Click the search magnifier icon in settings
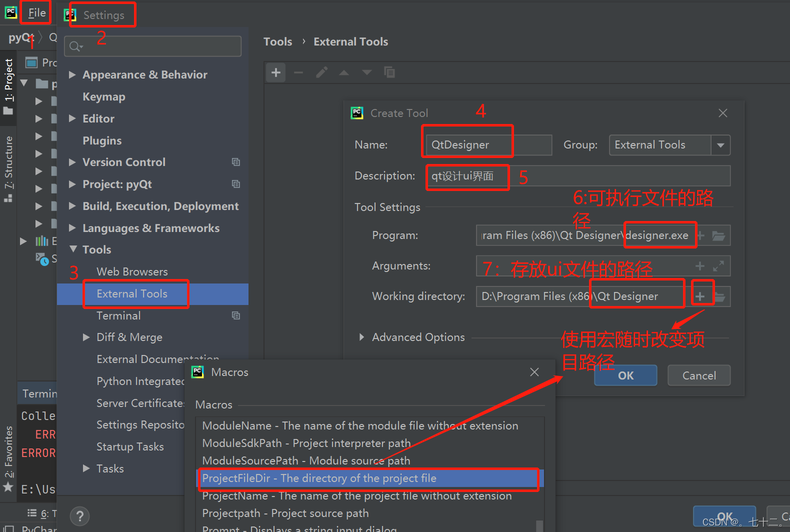Viewport: 790px width, 532px height. click(75, 46)
